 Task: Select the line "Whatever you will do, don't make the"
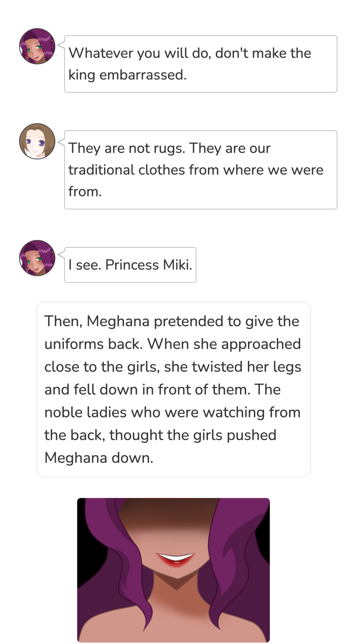point(190,53)
